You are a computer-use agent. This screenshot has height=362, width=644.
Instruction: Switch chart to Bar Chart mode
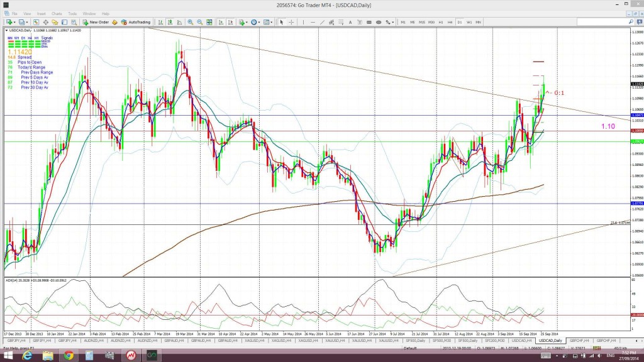click(x=160, y=22)
